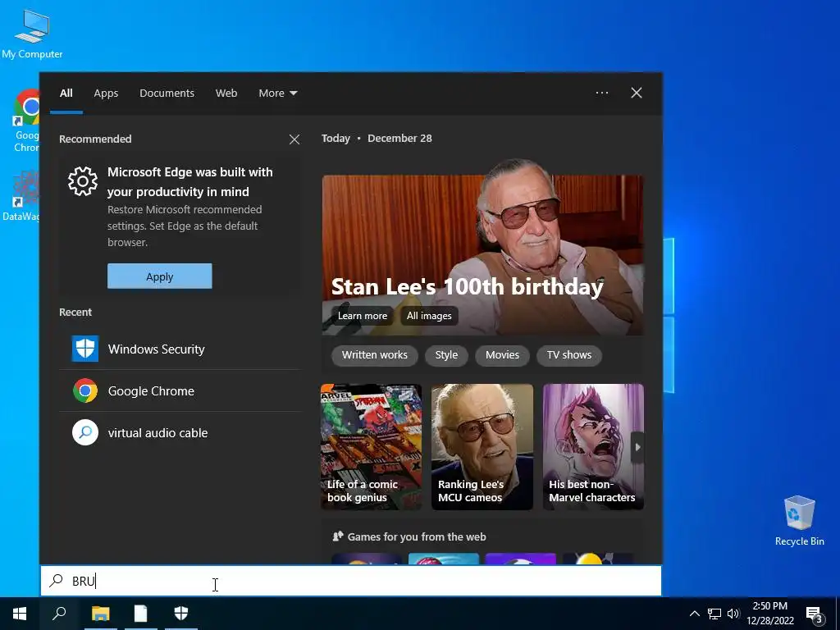The image size is (840, 630).
Task: Click the next arrow on story cards
Action: (x=637, y=447)
